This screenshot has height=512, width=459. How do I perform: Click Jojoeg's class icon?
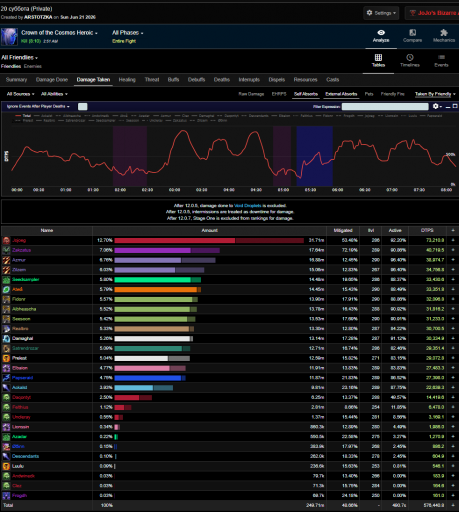pos(6,240)
